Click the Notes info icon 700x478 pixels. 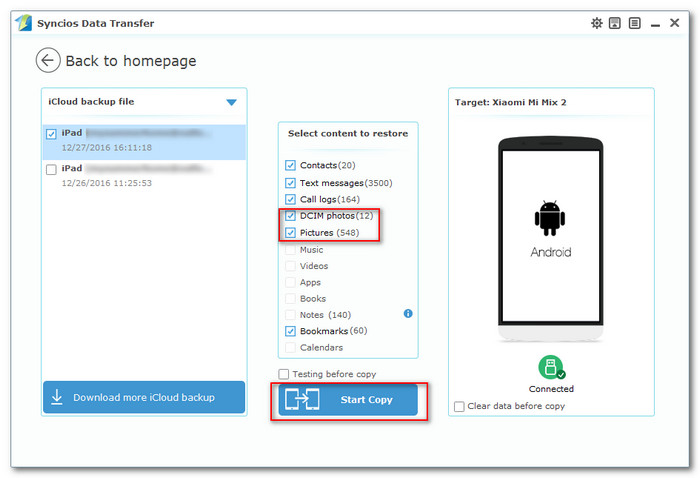click(x=408, y=313)
